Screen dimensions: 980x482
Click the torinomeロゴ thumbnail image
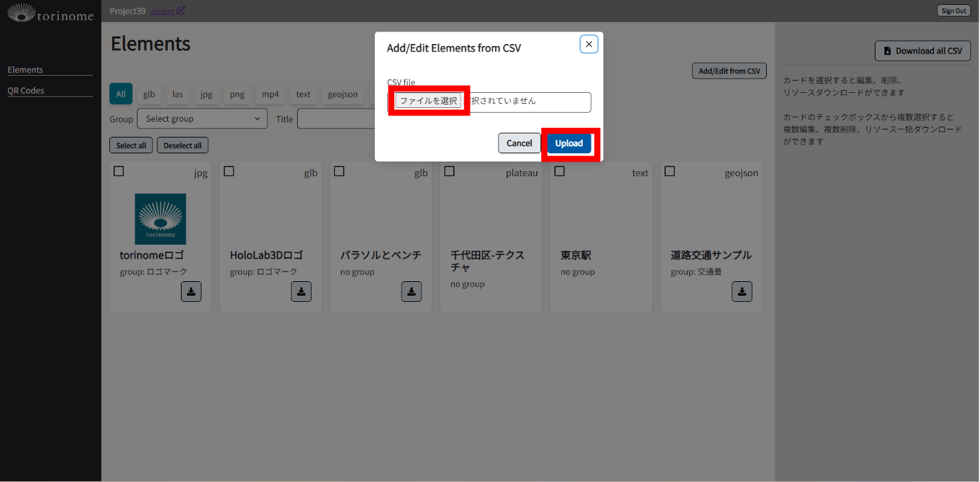(x=160, y=219)
